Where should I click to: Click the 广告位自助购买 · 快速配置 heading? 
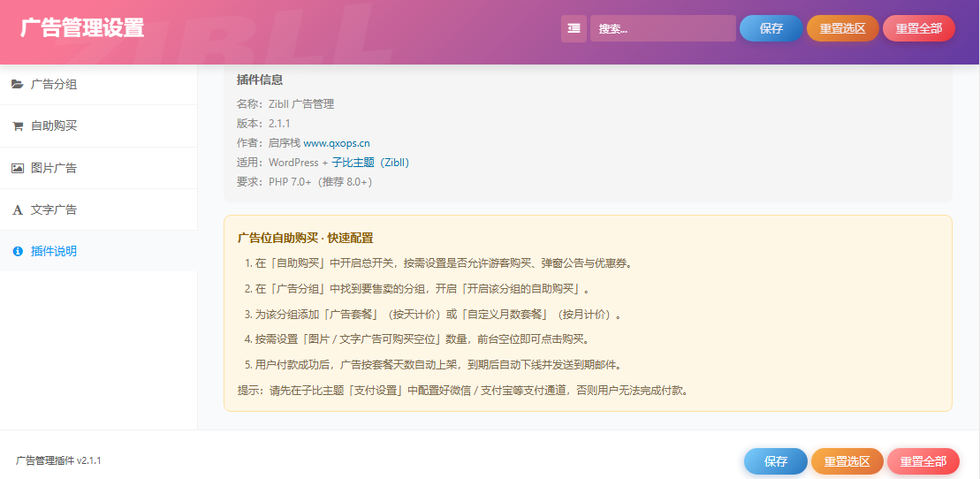[x=305, y=239]
